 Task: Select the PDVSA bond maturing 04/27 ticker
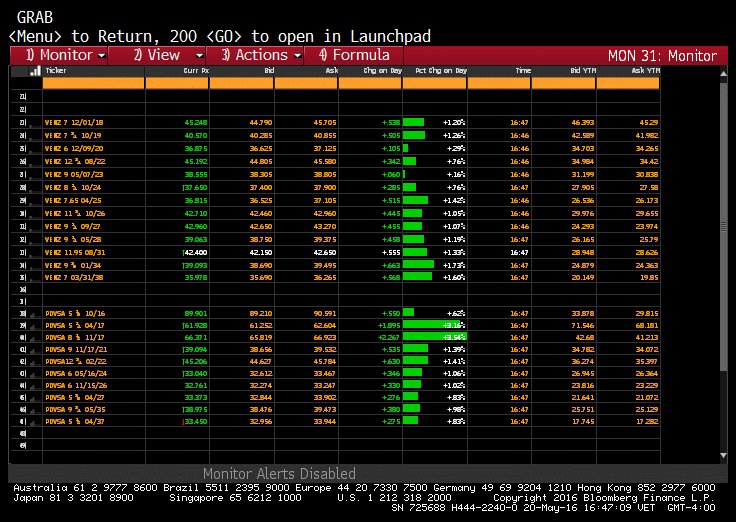pos(75,398)
